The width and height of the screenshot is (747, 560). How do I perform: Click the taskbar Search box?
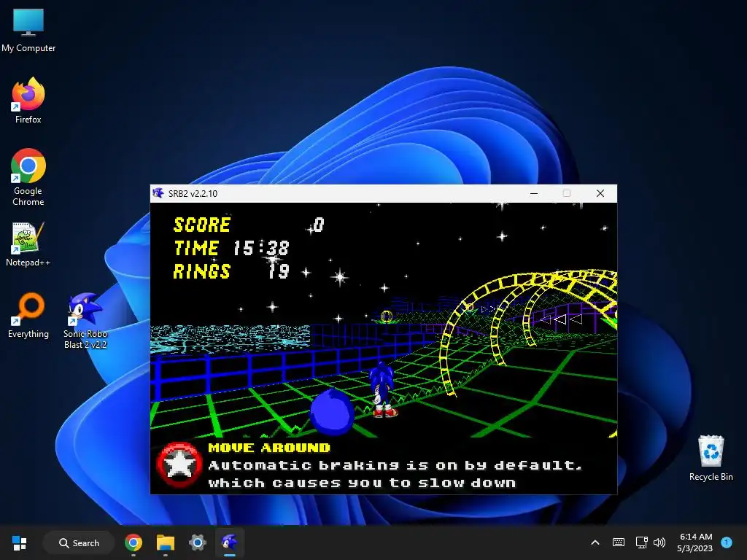(79, 542)
